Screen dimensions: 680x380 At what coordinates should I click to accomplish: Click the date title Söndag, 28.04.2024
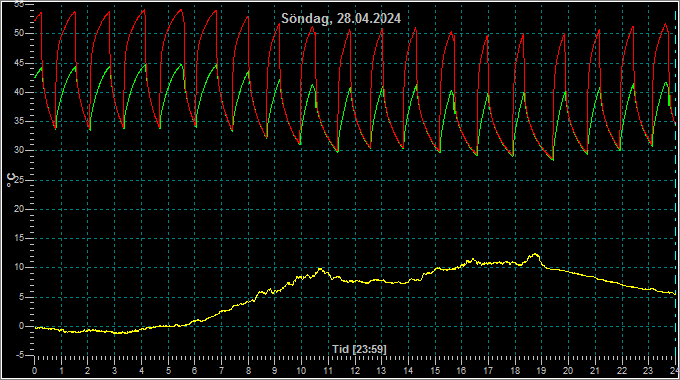341,19
